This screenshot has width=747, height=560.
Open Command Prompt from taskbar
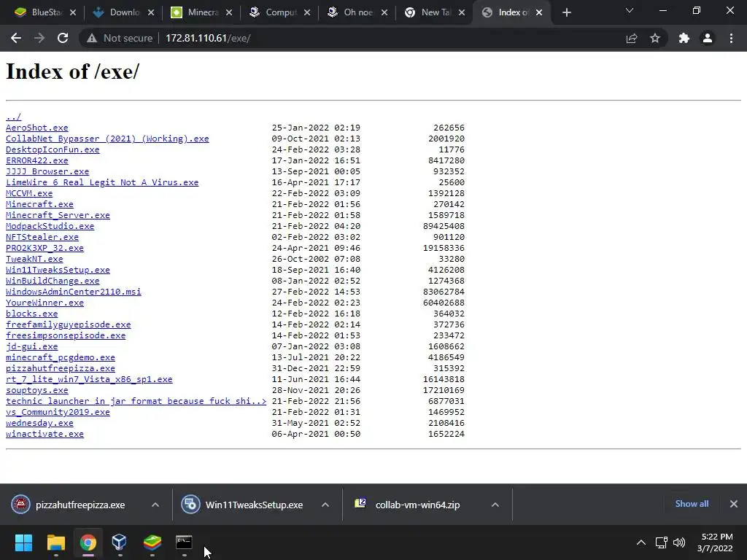(184, 542)
